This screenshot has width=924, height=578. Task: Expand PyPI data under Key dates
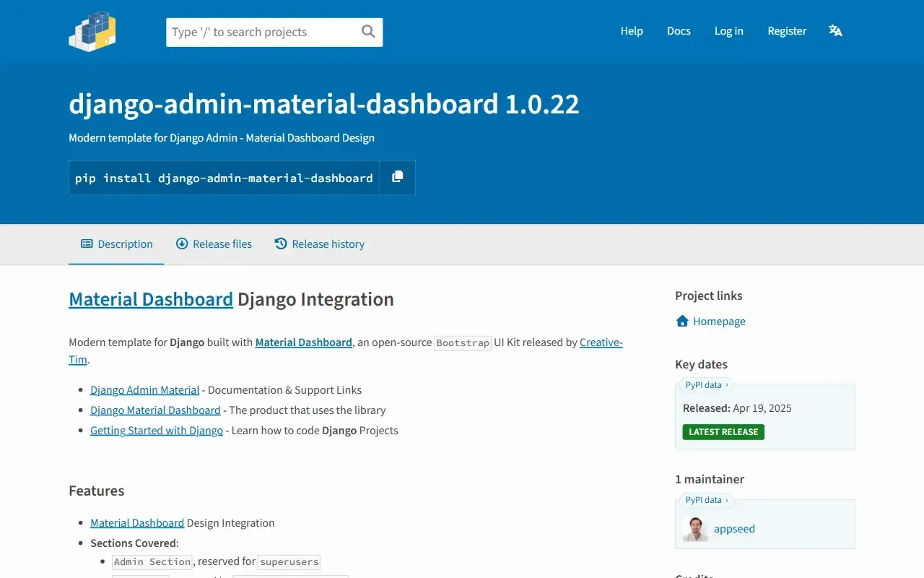point(707,385)
